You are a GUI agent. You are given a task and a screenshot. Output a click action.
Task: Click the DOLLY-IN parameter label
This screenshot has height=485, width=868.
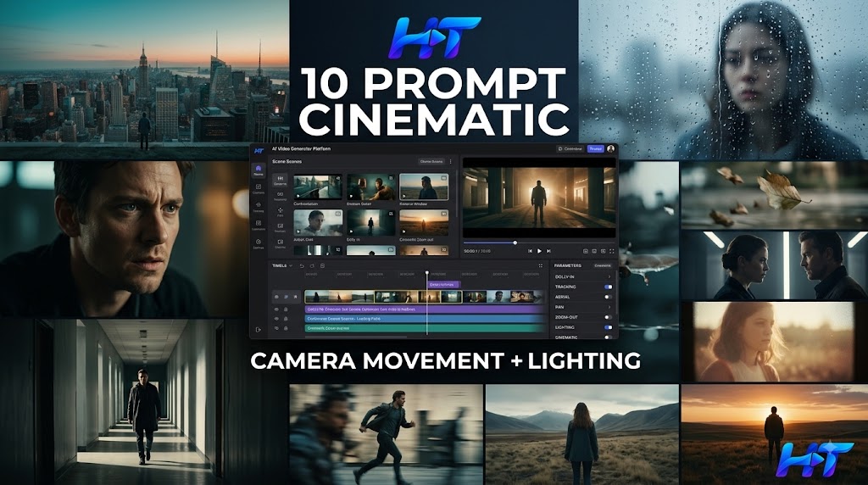[565, 276]
